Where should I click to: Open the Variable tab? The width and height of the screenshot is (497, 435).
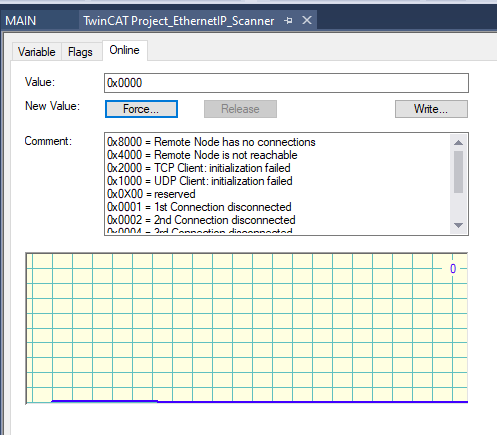tap(37, 52)
